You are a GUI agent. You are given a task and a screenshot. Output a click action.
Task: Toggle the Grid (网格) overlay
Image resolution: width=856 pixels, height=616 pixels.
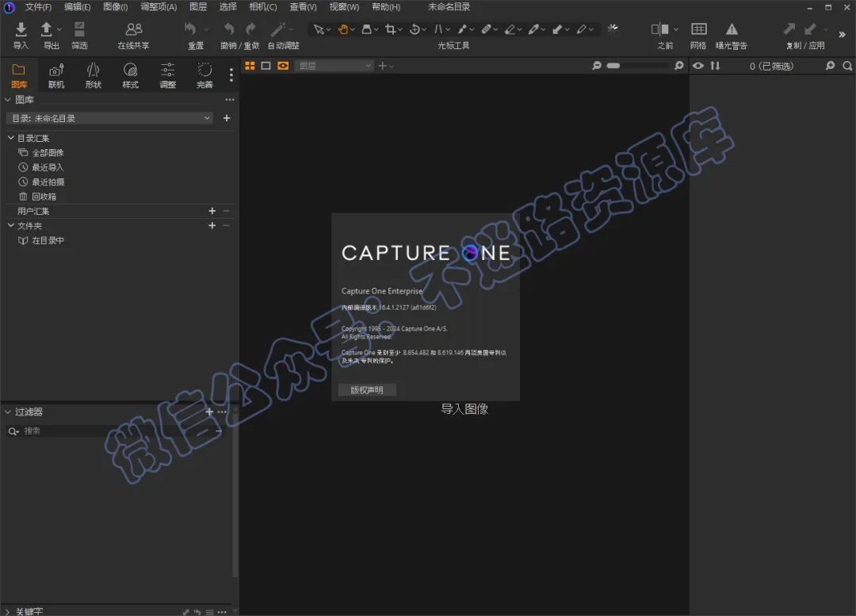(x=699, y=29)
